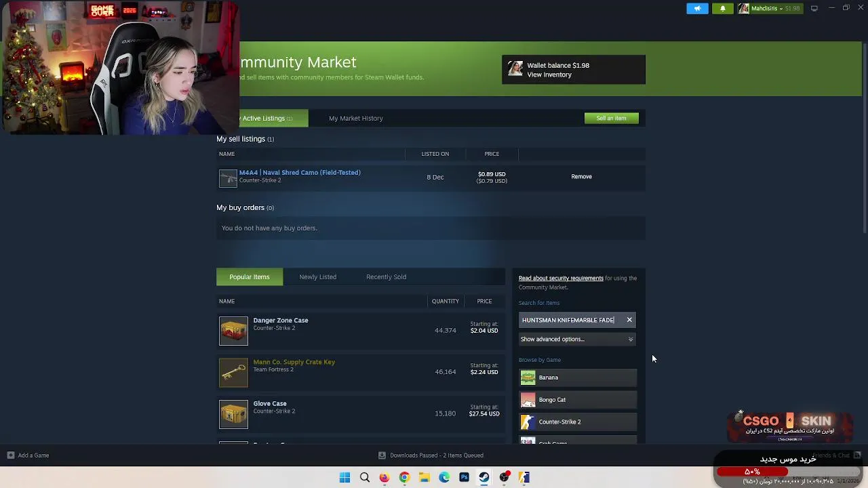Click the Mann Co. Supply Crate Key icon

pos(233,372)
